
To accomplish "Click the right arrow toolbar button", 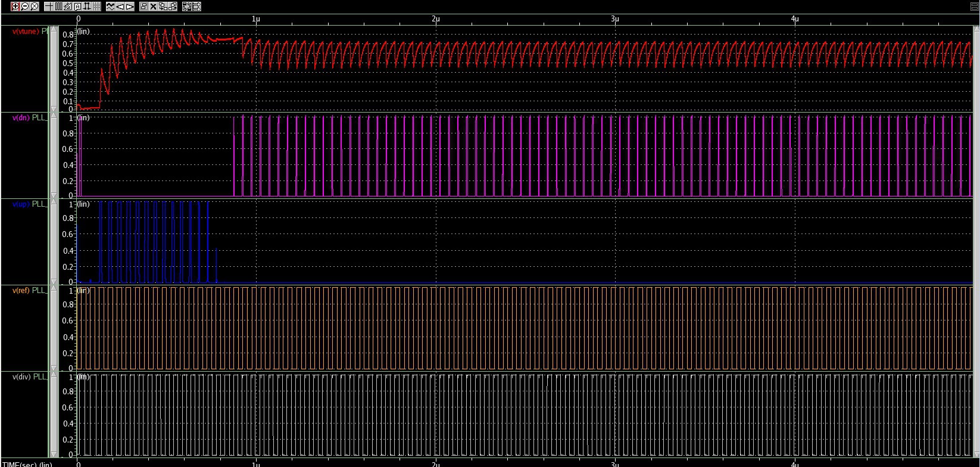I will tap(130, 7).
